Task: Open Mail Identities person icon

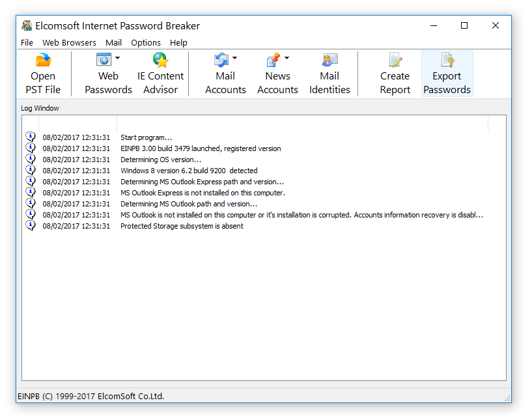Action: (329, 60)
